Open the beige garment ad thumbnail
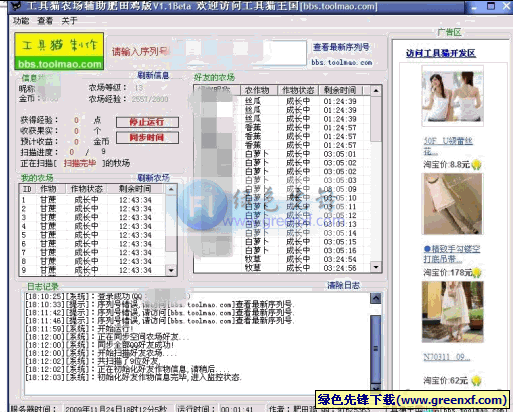This screenshot has height=412, width=513. (452, 204)
